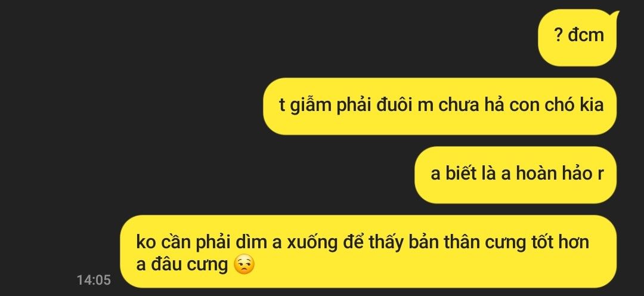Tap the "? đcm" message bubble
644x296 pixels.
577,38
